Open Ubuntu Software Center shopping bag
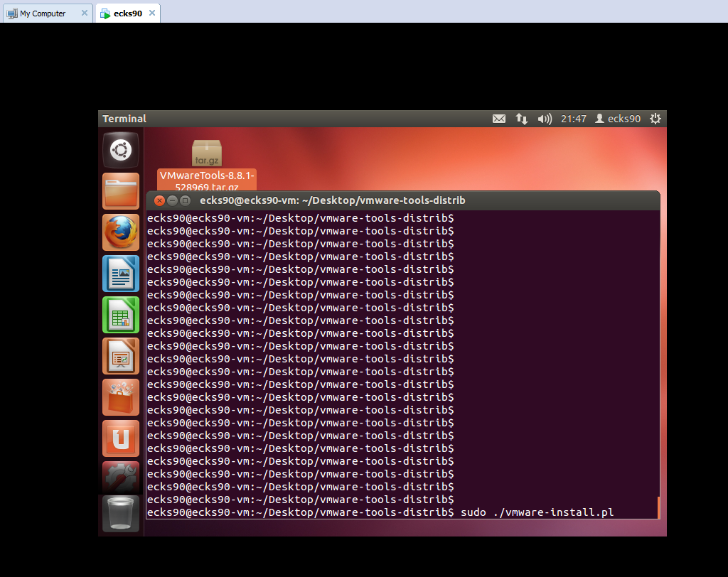Image resolution: width=728 pixels, height=577 pixels. coord(121,397)
